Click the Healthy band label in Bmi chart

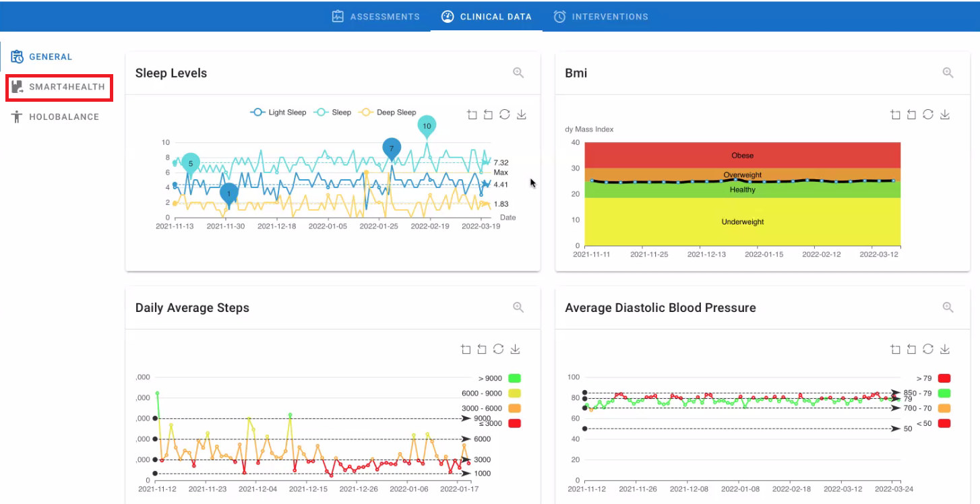(743, 190)
